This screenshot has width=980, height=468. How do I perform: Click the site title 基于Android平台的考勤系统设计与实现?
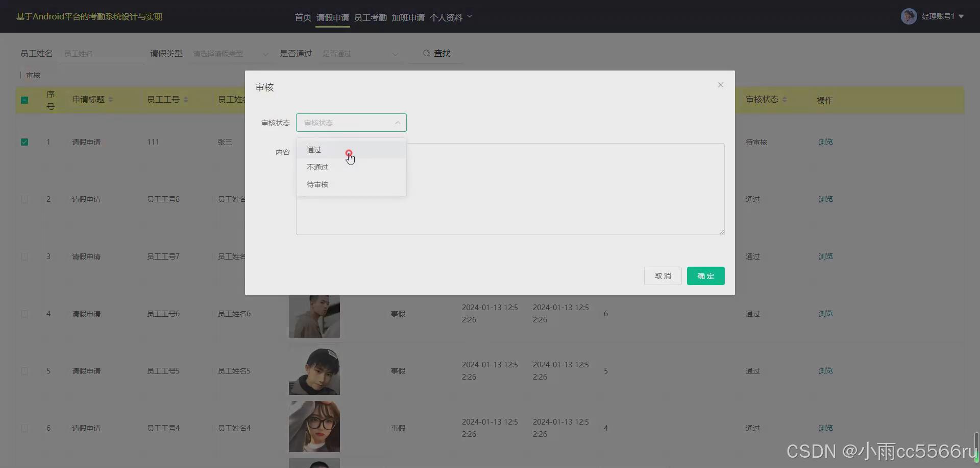click(89, 17)
